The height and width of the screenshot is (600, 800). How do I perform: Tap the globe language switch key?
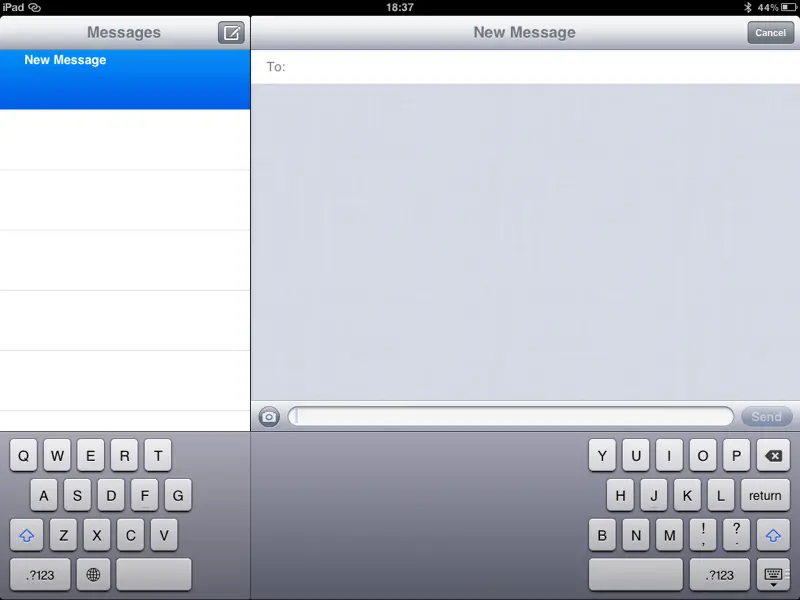[x=93, y=575]
